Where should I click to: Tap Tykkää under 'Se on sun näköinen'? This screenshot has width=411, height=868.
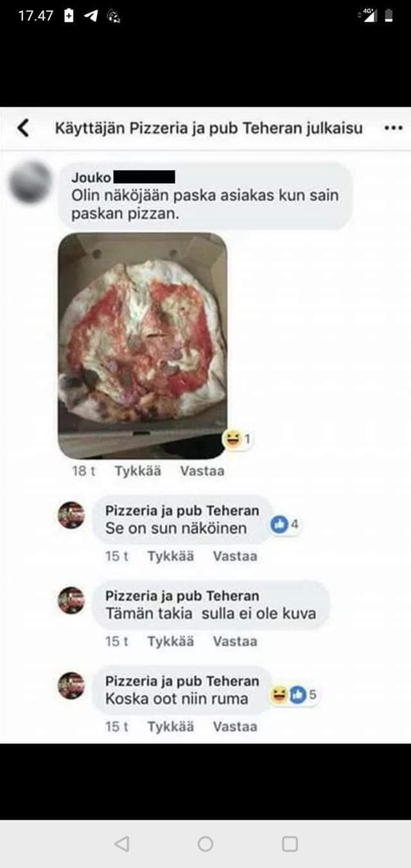coord(170,556)
